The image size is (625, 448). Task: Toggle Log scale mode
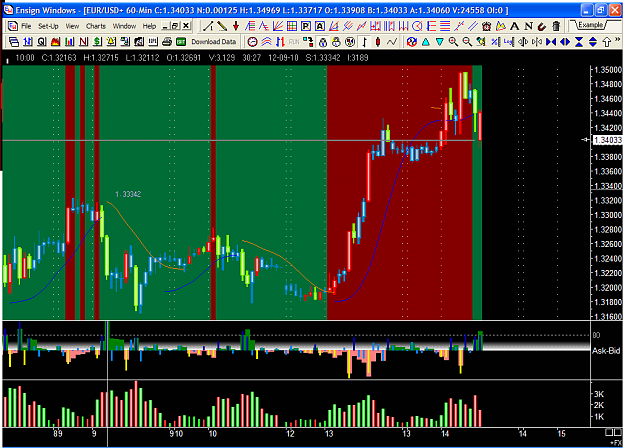(x=509, y=42)
